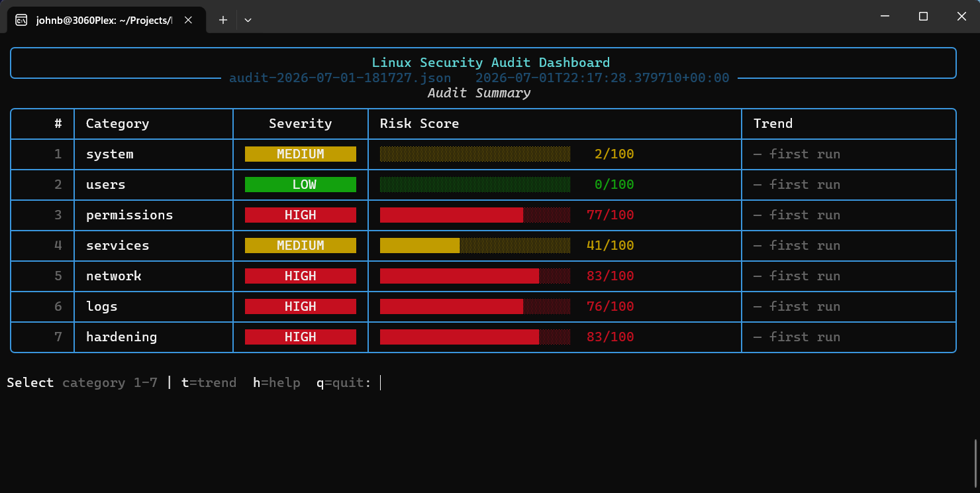The height and width of the screenshot is (493, 980).
Task: Click the # column header
Action: (x=58, y=124)
